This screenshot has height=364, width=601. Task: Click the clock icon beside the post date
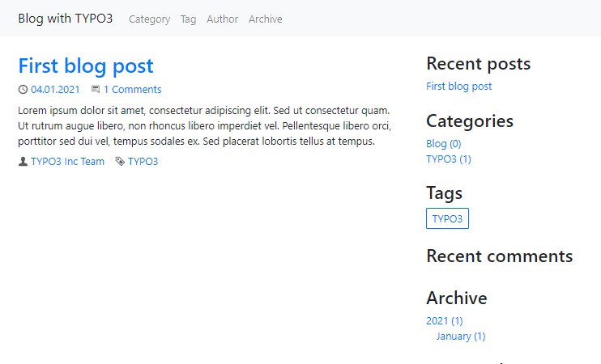(x=23, y=90)
